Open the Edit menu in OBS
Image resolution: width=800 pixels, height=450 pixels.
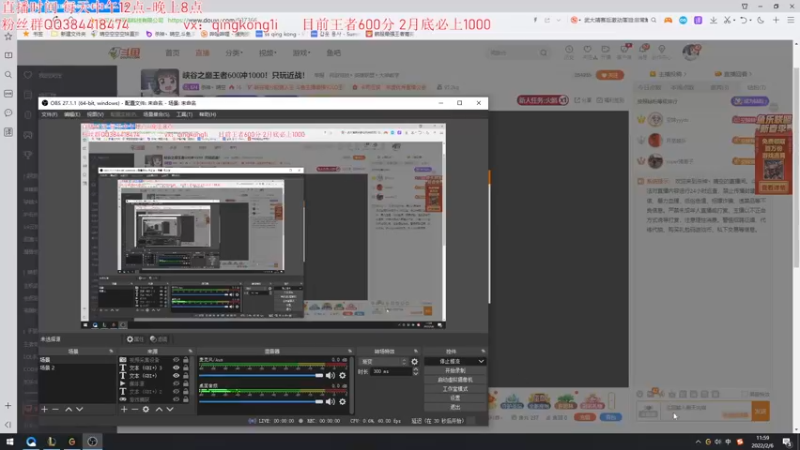point(72,115)
